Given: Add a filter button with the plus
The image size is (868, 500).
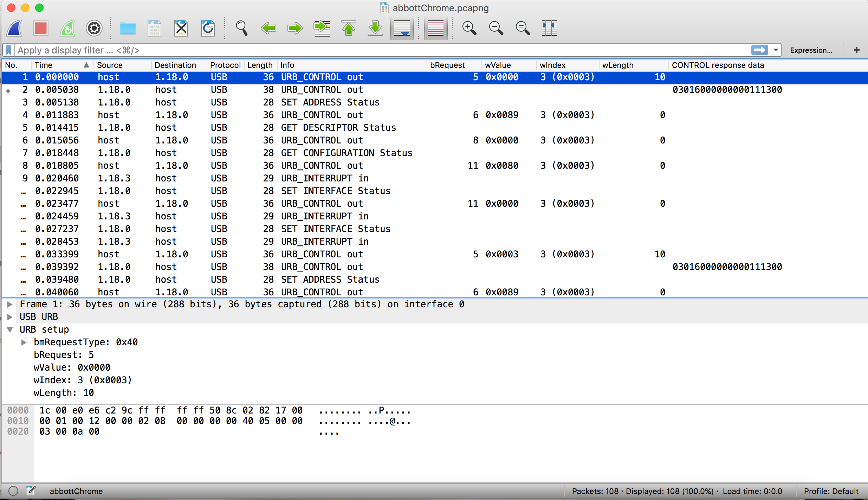Looking at the screenshot, I should (x=857, y=50).
